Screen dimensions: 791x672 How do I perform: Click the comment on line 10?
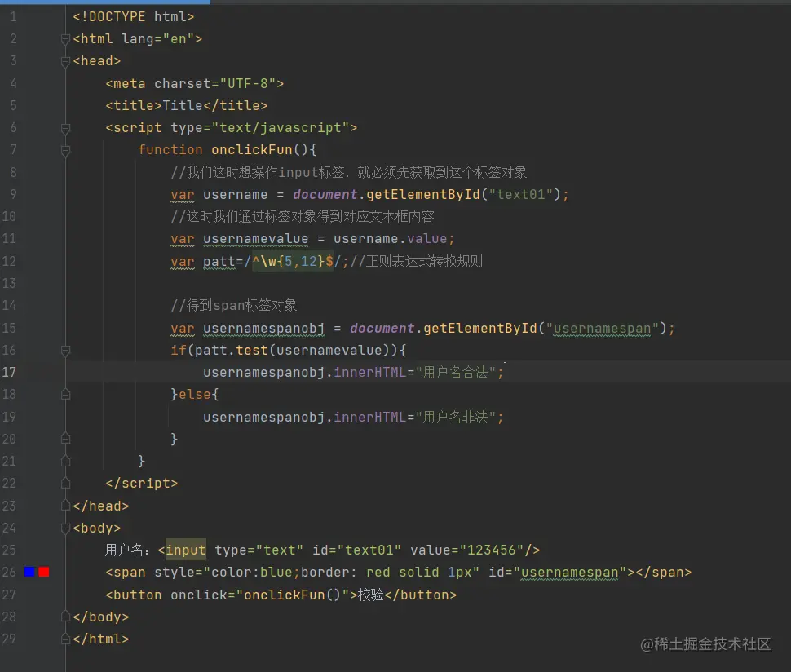pos(303,216)
